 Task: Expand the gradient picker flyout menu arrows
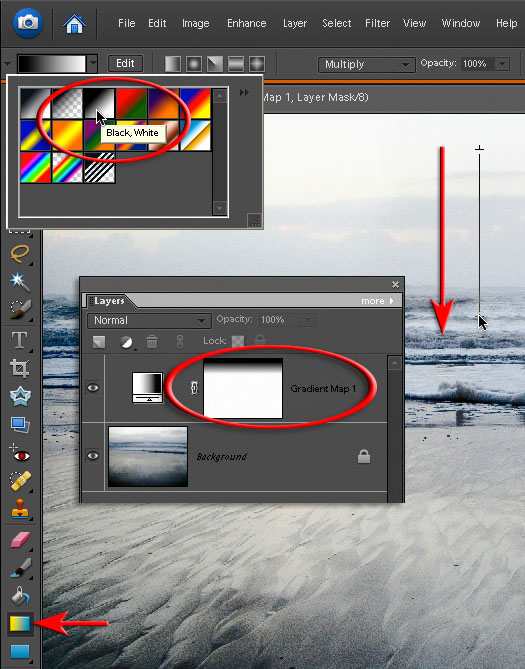tap(244, 92)
